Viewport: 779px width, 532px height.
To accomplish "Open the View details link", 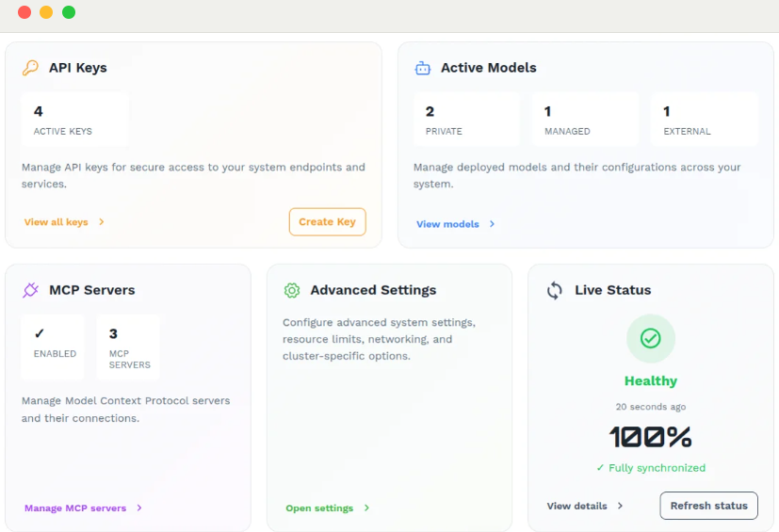I will (x=576, y=506).
